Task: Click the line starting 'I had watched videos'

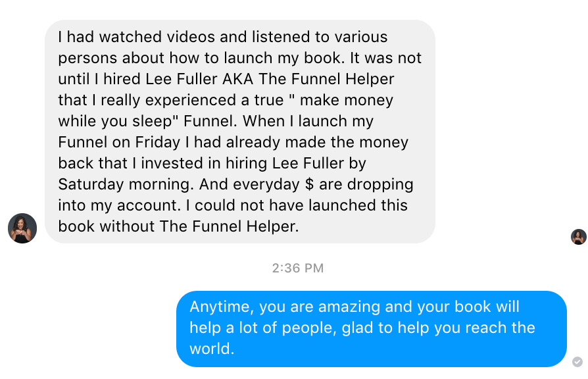Action: [223, 37]
